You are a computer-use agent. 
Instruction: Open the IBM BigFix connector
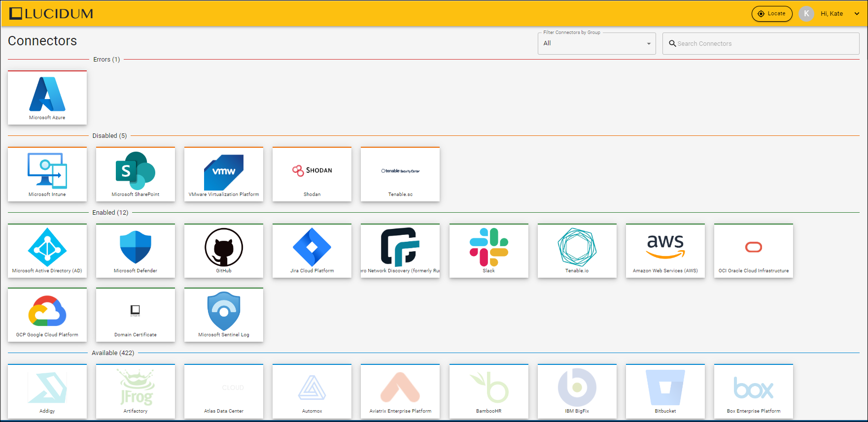point(577,391)
